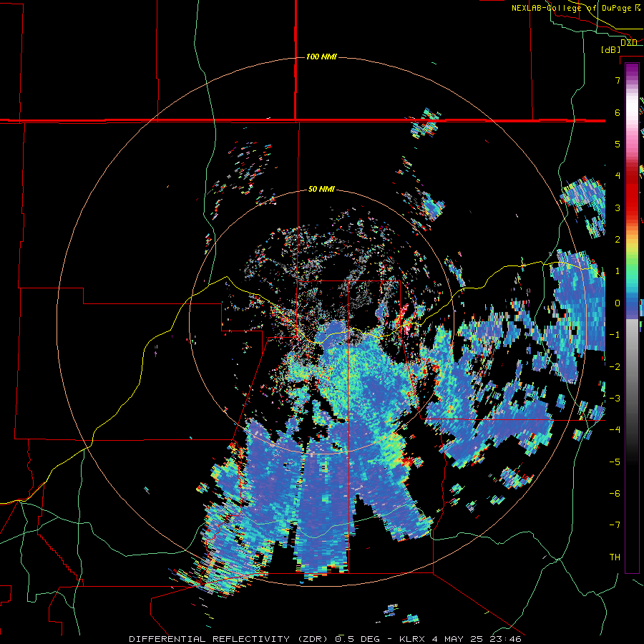
Task: Click the "100 NMI" range ring label
Action: (321, 57)
